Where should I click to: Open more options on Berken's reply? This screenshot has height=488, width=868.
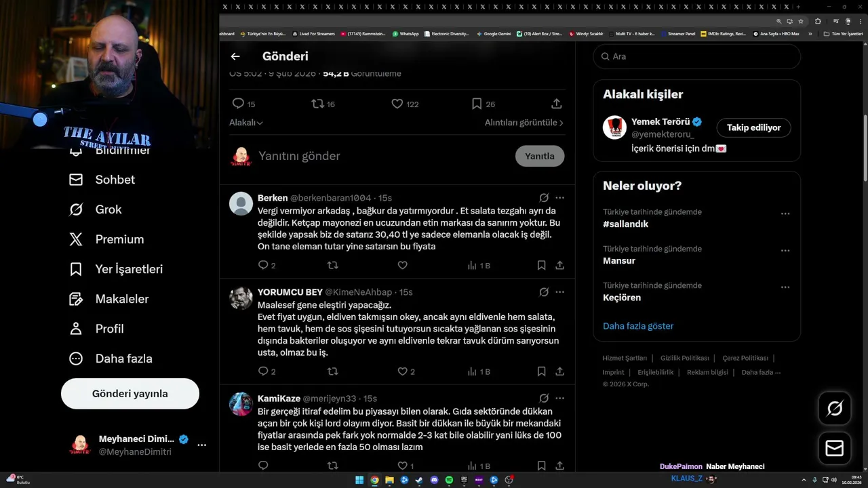click(x=559, y=198)
